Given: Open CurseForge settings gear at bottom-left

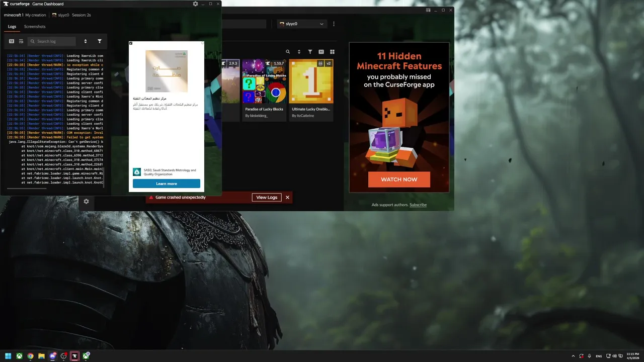Looking at the screenshot, I should pos(86,201).
